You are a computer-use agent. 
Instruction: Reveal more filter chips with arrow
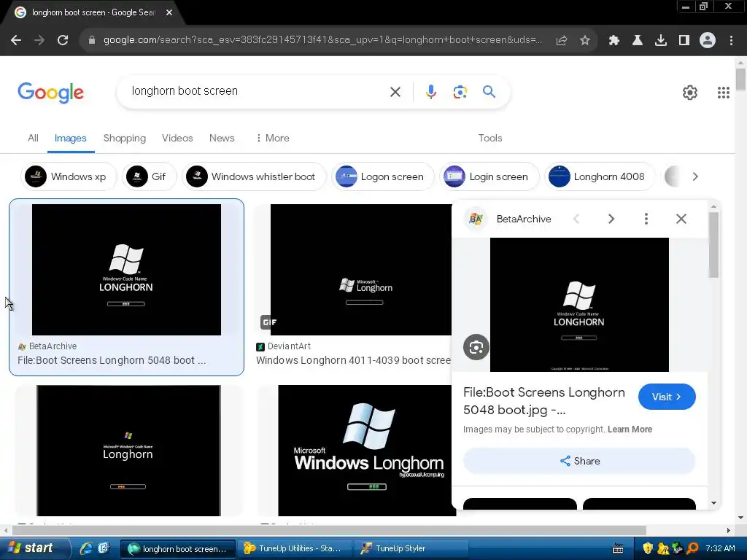click(695, 176)
